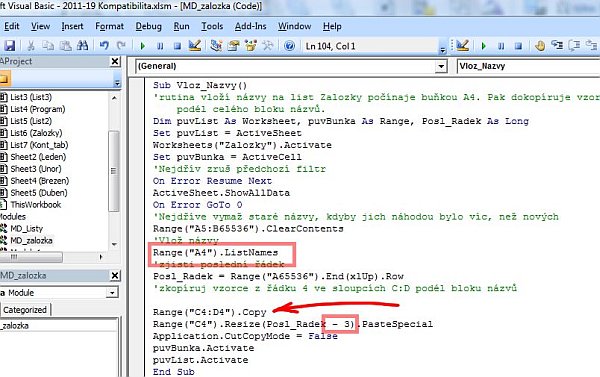Open the View menu
The height and width of the screenshot is (377, 600).
point(41,26)
